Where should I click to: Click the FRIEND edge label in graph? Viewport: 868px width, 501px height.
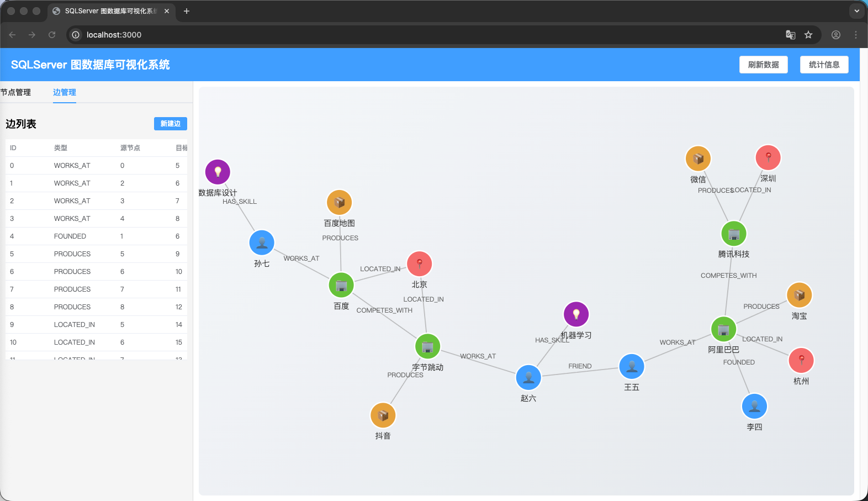(x=580, y=366)
